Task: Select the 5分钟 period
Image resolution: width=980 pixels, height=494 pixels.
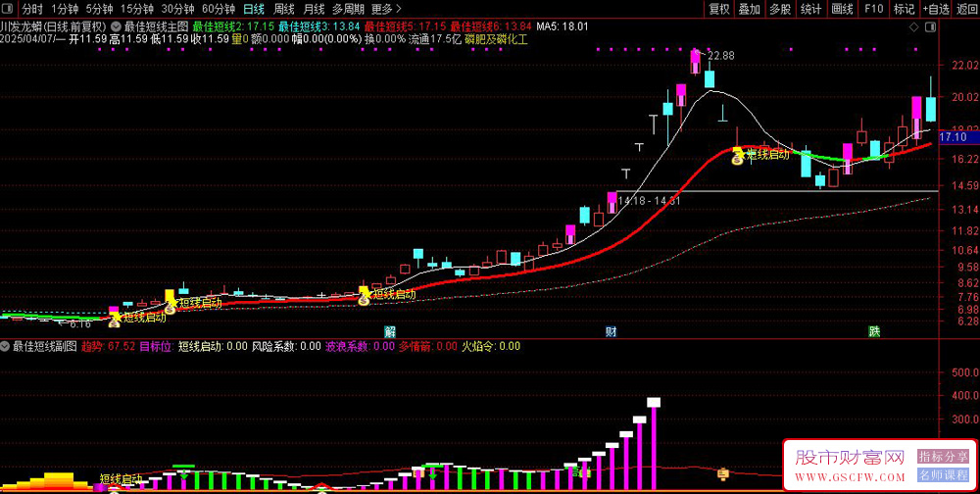Action: pyautogui.click(x=99, y=9)
